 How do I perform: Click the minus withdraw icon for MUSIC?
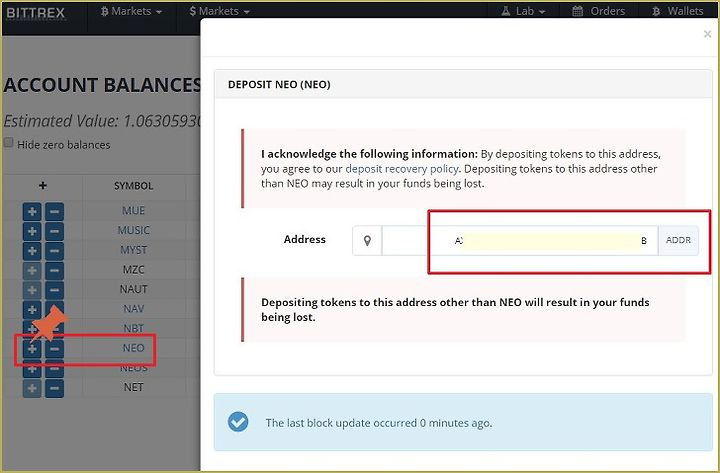(54, 231)
